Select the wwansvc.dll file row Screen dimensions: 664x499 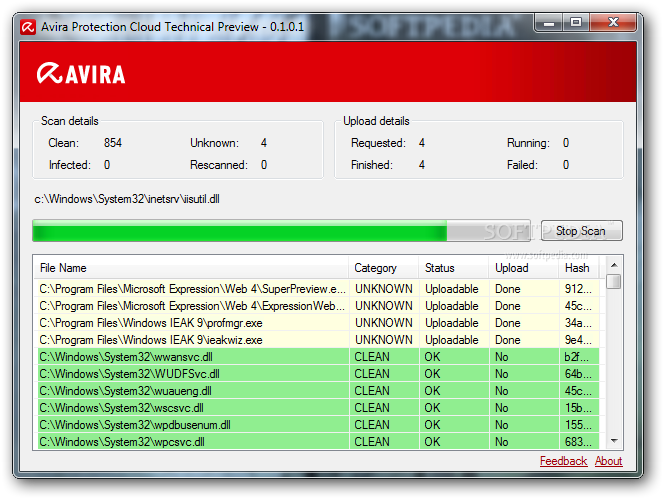click(x=318, y=357)
